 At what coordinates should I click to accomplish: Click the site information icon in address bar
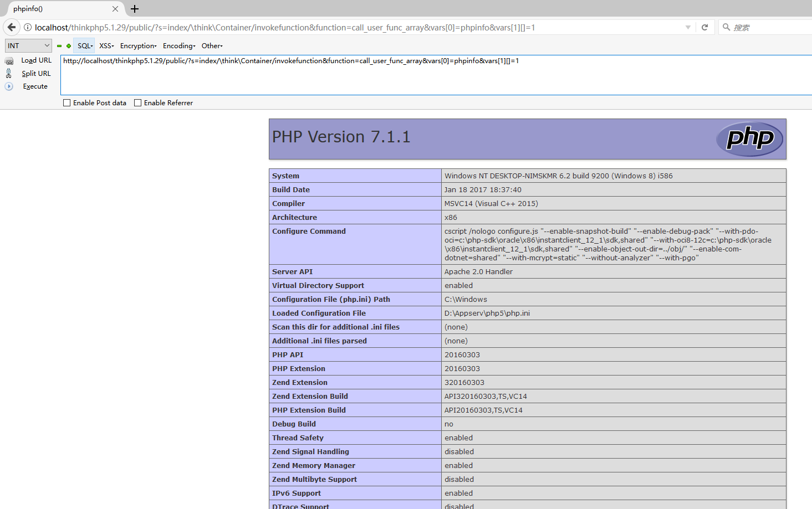click(28, 27)
